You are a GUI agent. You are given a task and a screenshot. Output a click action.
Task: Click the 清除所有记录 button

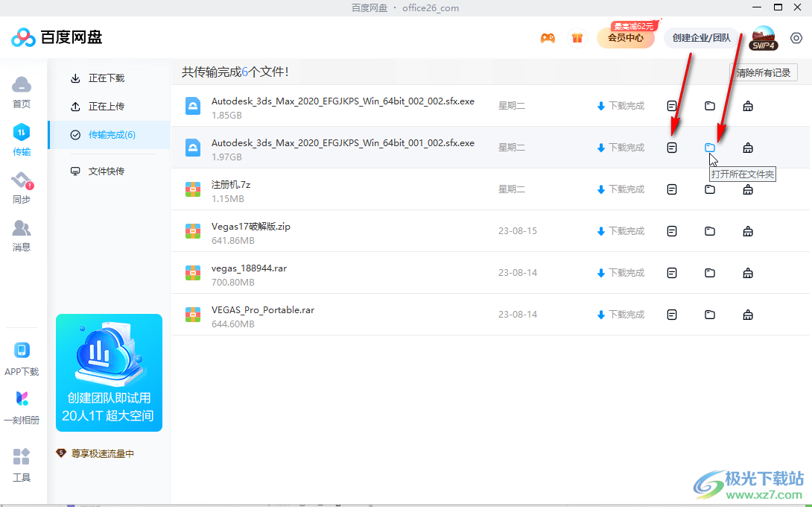pyautogui.click(x=762, y=72)
